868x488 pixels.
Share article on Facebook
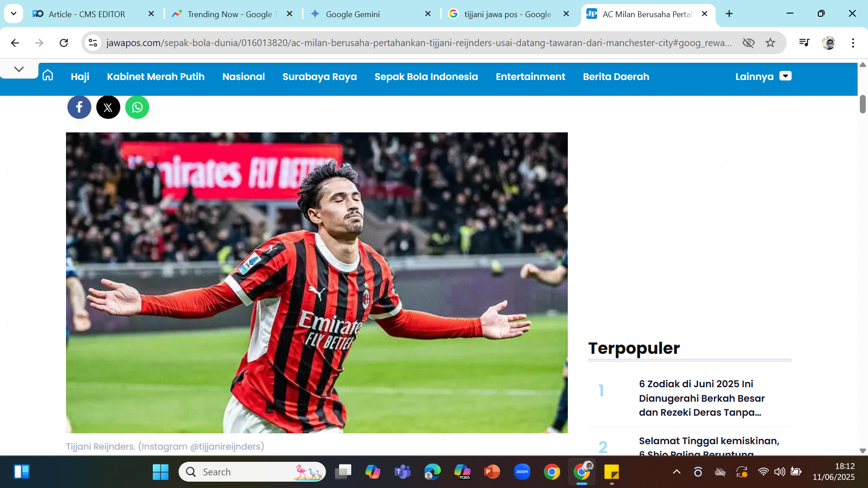[x=79, y=107]
